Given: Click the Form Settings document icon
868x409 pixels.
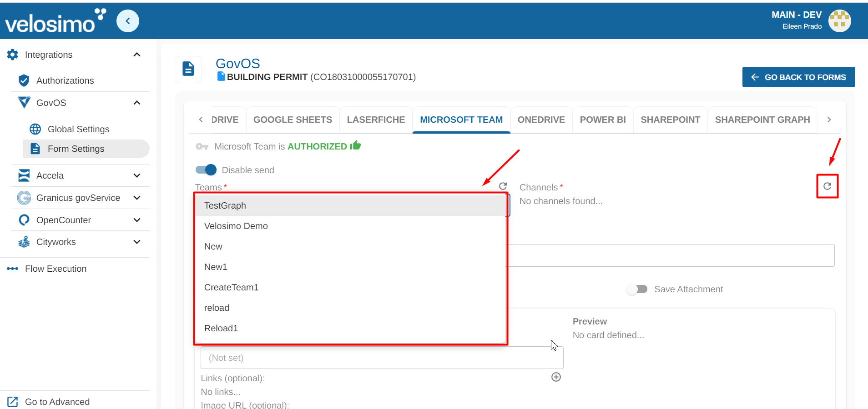Looking at the screenshot, I should click(x=35, y=149).
